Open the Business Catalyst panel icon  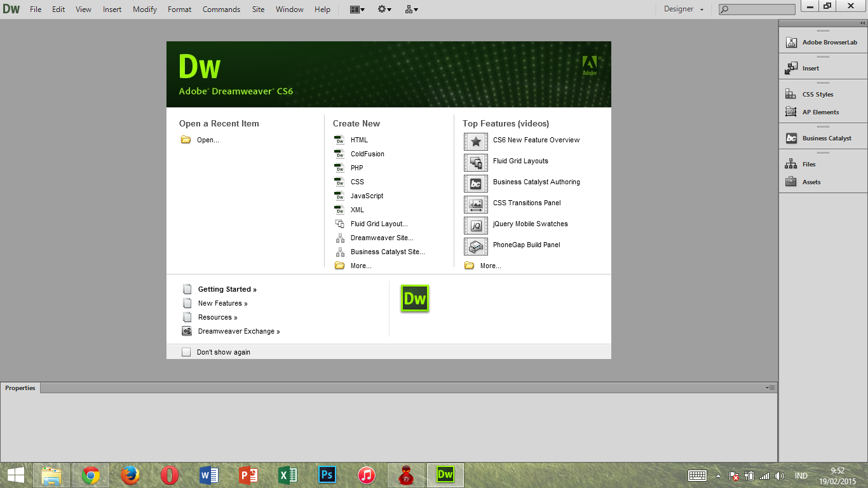(791, 138)
